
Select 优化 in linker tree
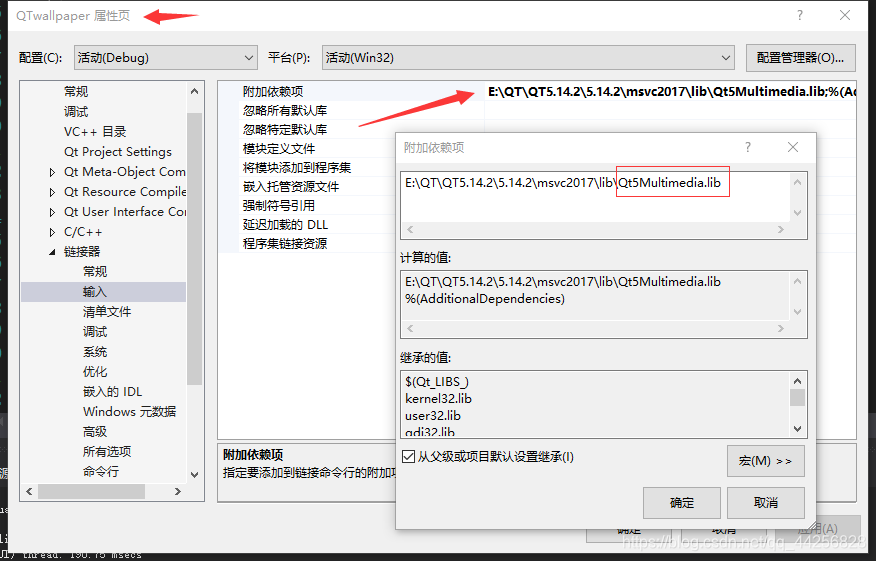point(94,372)
